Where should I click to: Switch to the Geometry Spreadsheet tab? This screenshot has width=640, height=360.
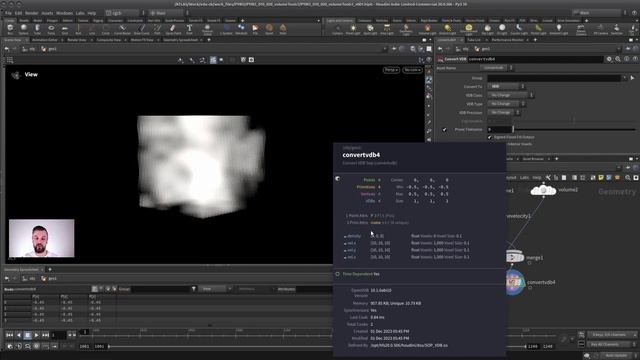click(x=180, y=40)
